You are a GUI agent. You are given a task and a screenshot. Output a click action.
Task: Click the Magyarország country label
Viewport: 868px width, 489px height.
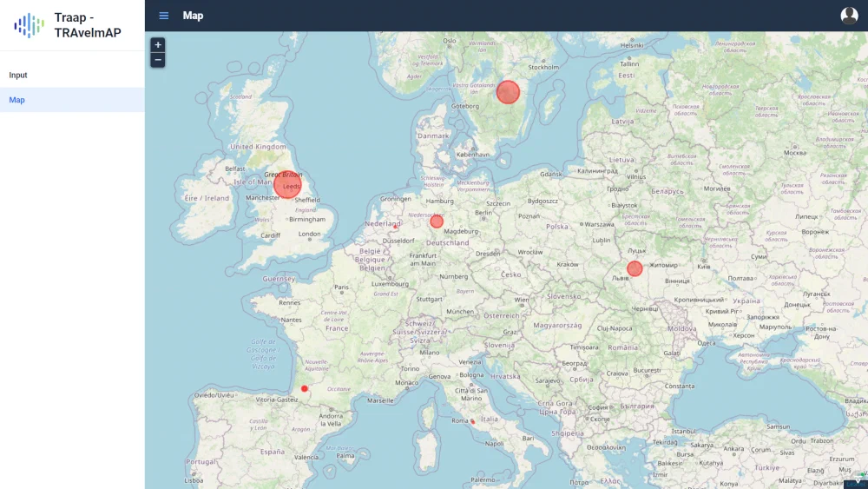[x=557, y=325]
